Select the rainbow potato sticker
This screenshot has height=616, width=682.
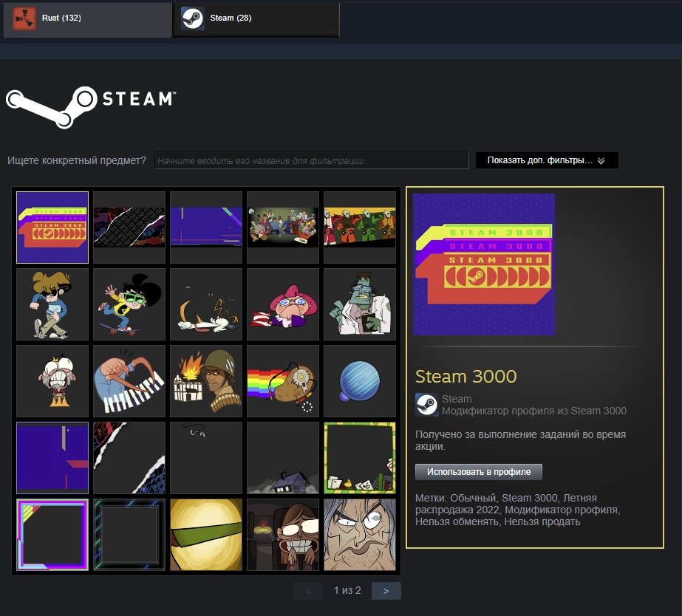(x=283, y=381)
